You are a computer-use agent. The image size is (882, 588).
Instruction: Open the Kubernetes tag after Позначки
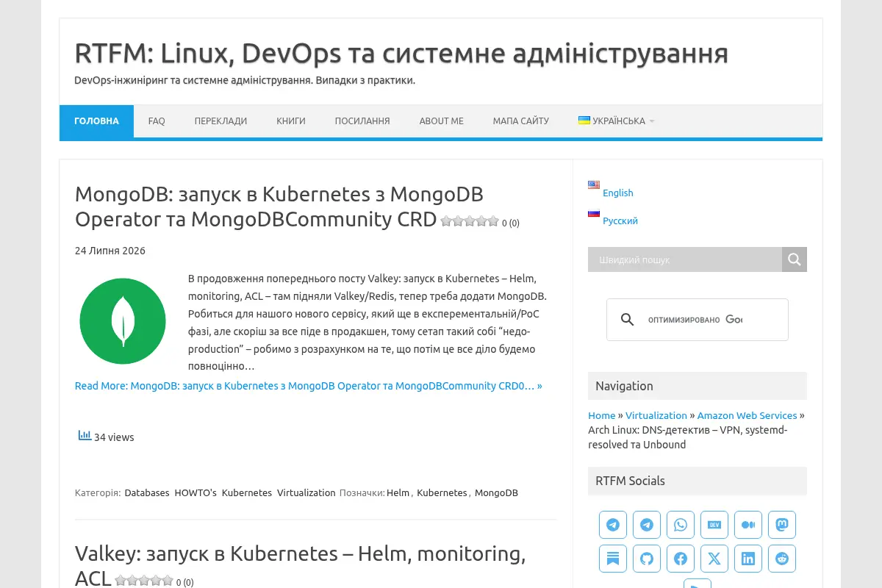tap(442, 492)
